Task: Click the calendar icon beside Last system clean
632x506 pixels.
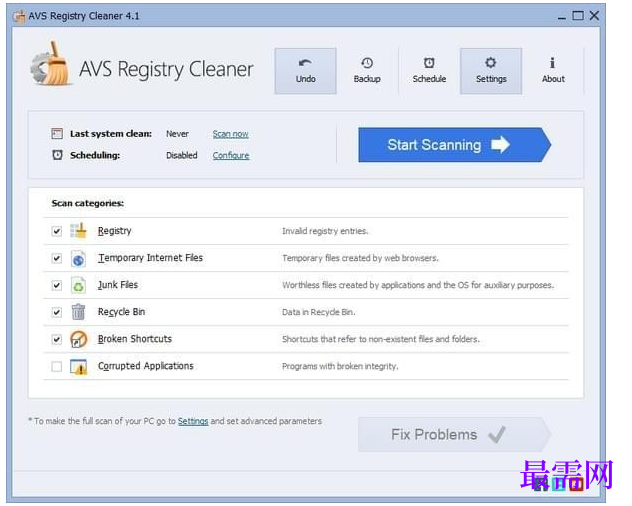Action: tap(57, 133)
